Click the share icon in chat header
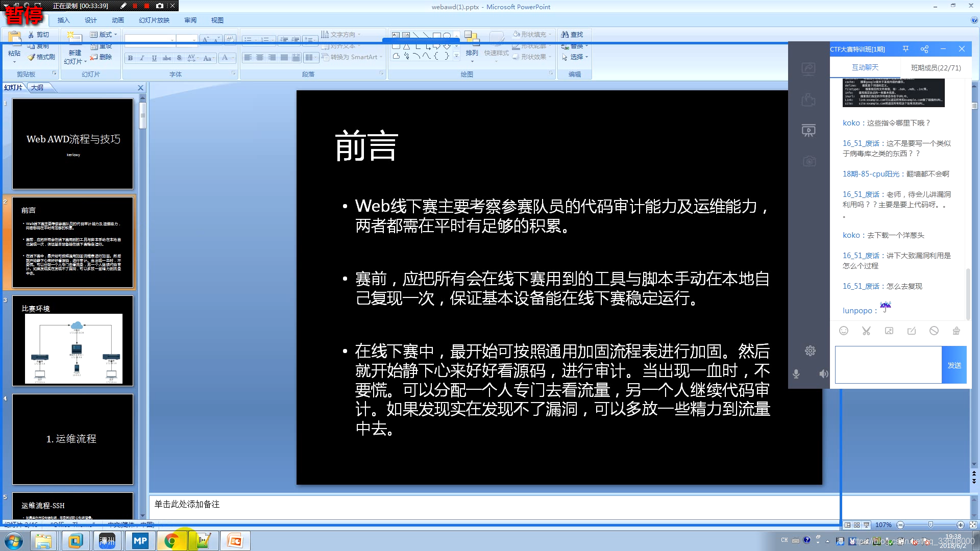Screen dimensions: 980x551 (x=924, y=49)
